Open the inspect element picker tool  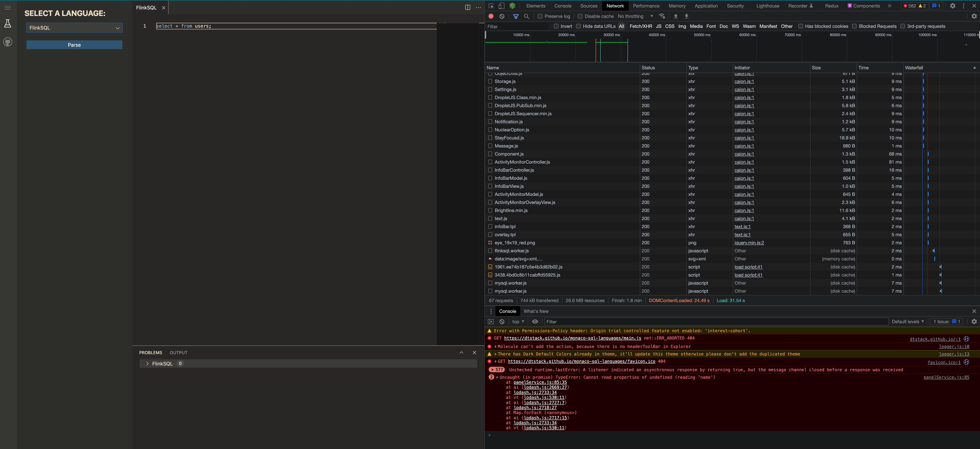point(491,6)
